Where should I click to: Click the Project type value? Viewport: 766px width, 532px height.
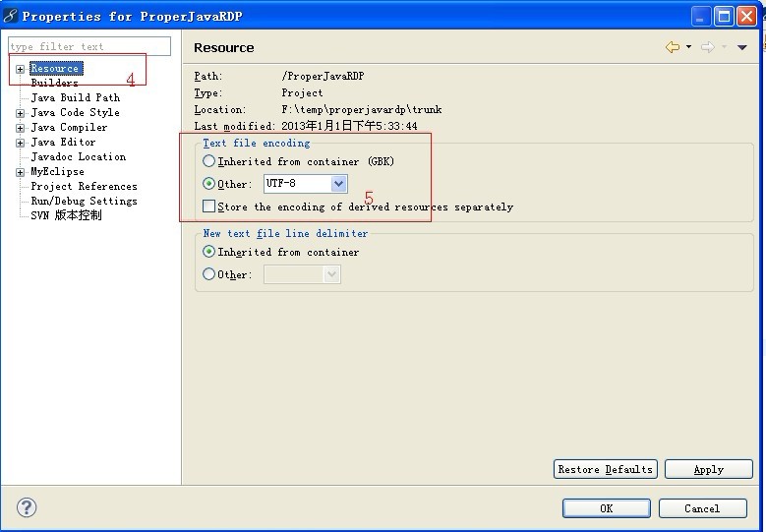point(302,92)
